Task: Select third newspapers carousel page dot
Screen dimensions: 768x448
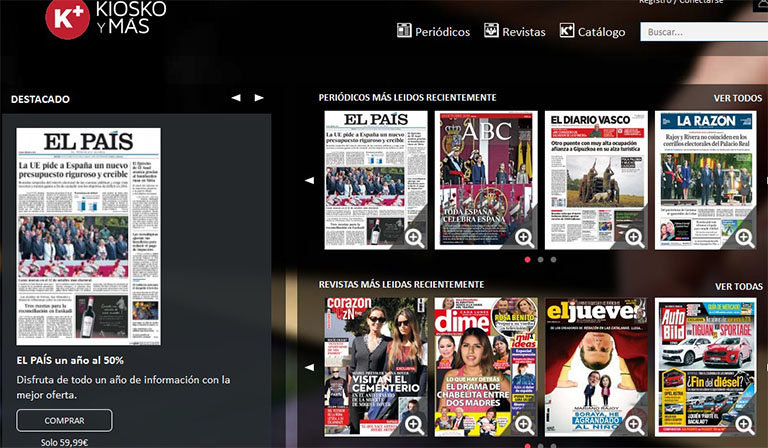Action: point(553,259)
